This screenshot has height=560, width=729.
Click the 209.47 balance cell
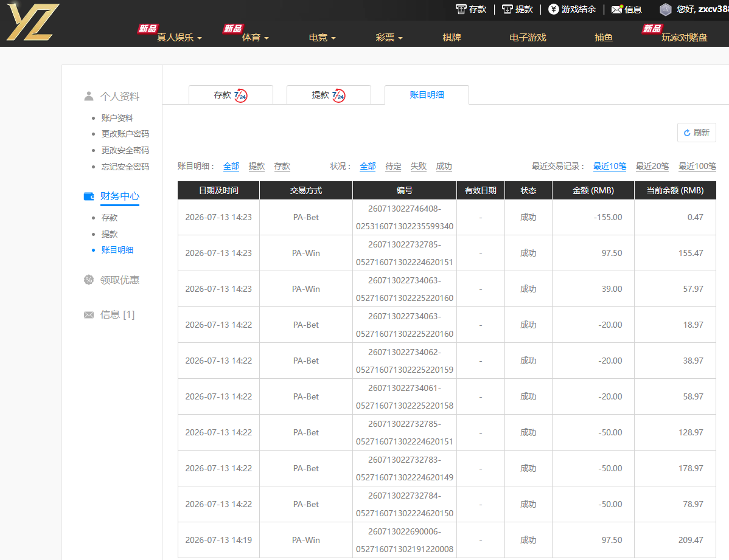coord(675,540)
